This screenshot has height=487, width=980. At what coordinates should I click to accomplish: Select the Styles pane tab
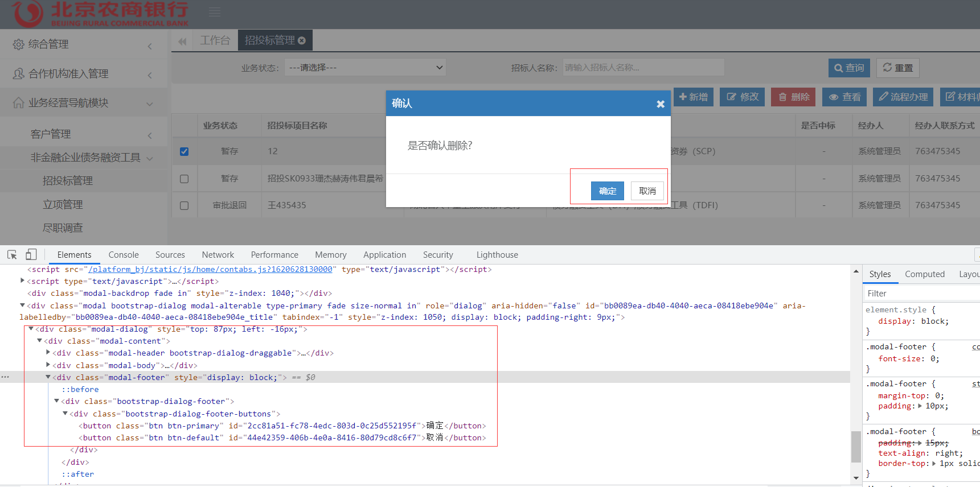pyautogui.click(x=880, y=274)
